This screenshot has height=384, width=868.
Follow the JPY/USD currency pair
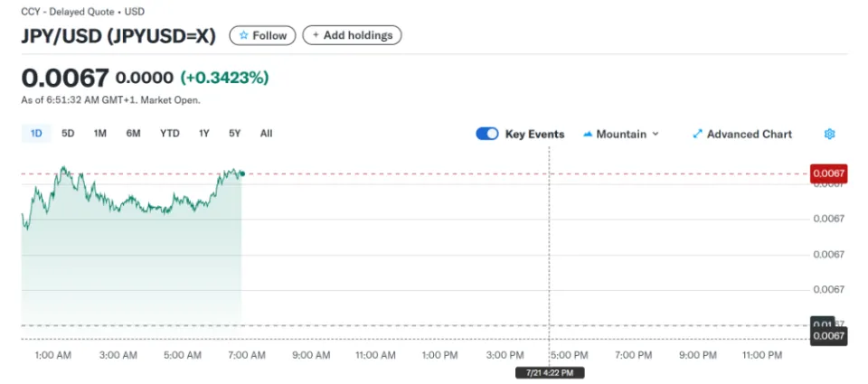(x=262, y=35)
